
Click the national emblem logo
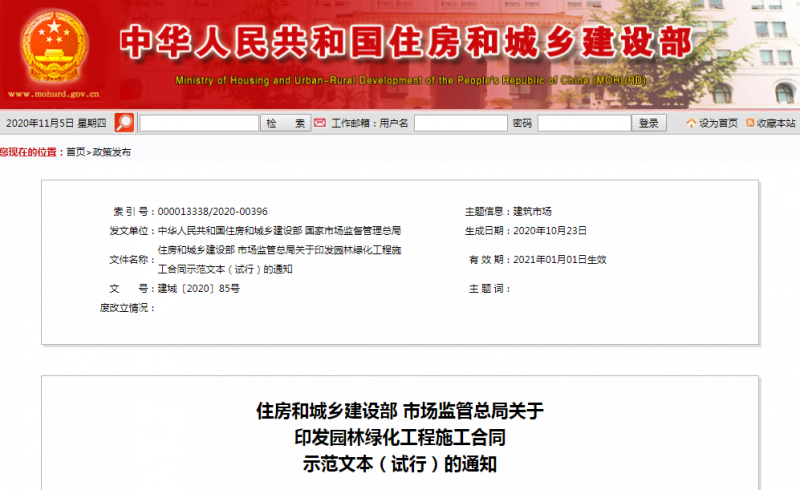[55, 46]
